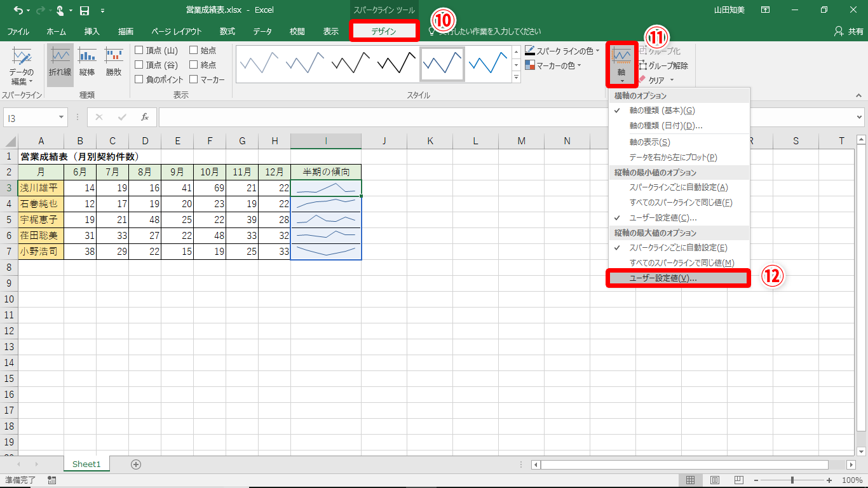Viewport: 868px width, 488px height.
Task: Open the touch/mouse mode icon
Action: (60, 10)
